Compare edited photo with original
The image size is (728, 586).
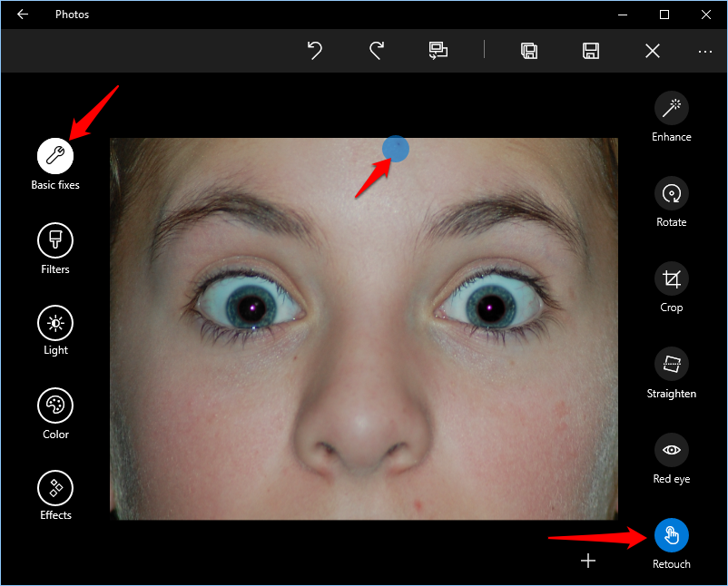[438, 51]
